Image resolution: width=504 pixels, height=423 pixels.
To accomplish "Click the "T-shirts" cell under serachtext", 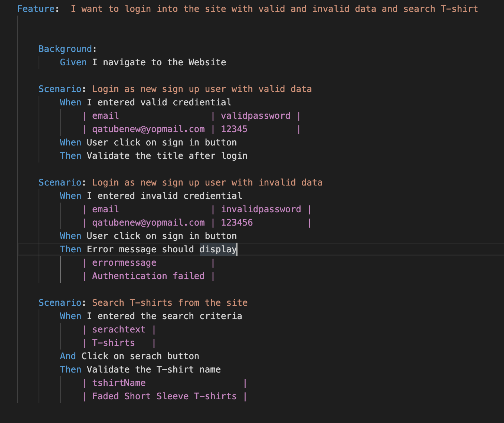I will pyautogui.click(x=114, y=343).
